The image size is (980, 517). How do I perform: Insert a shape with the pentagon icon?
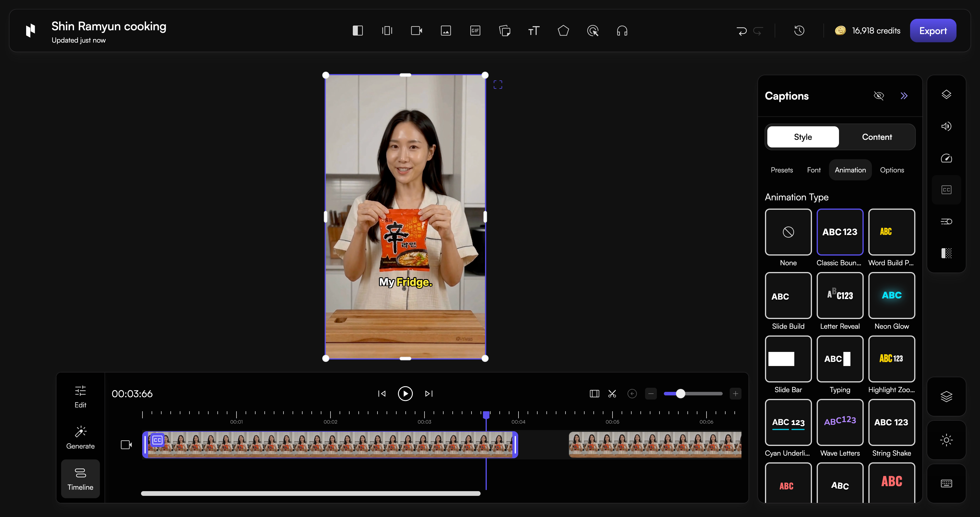coord(563,31)
